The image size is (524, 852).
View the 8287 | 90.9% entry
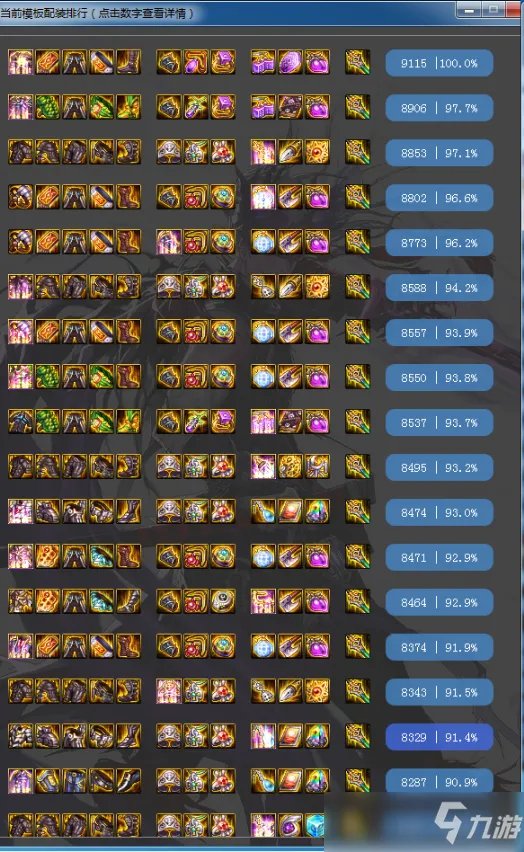point(439,782)
